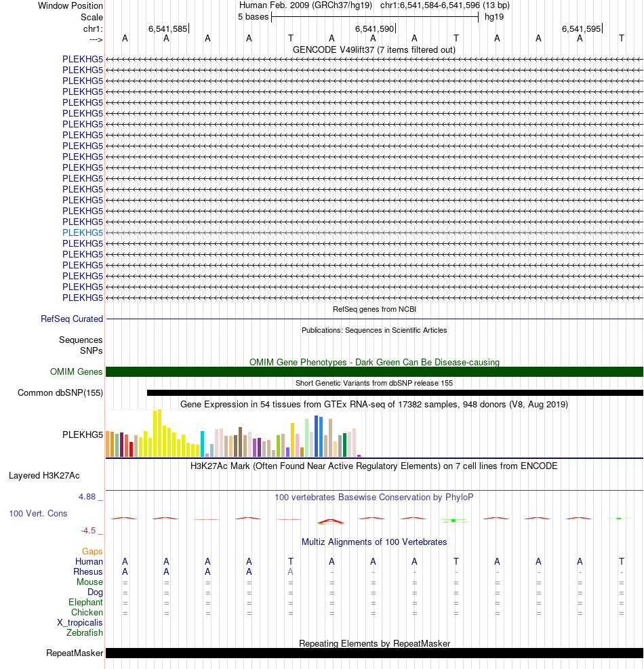Select the light-blue highlighted PLEKHG5 transcript label
644x669 pixels.
point(83,232)
